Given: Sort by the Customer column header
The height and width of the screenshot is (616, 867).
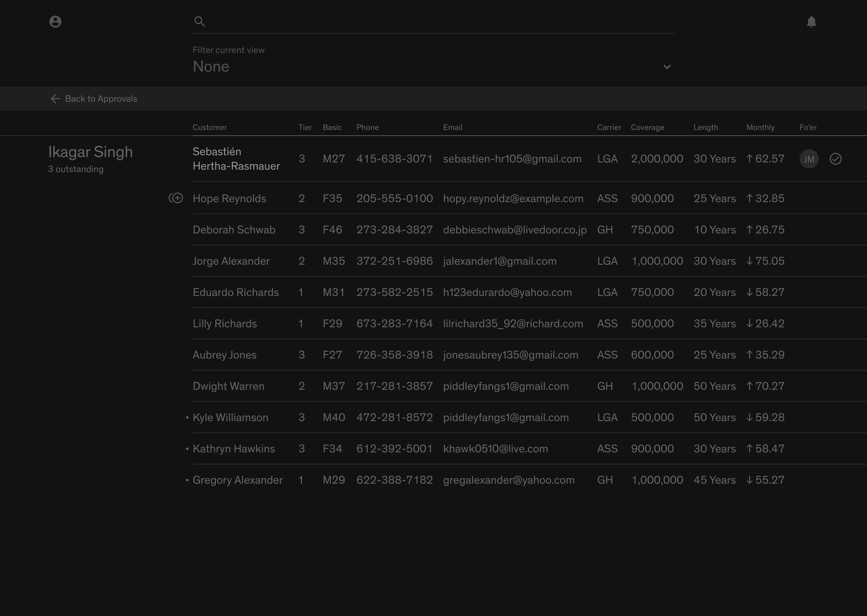Looking at the screenshot, I should coord(210,128).
